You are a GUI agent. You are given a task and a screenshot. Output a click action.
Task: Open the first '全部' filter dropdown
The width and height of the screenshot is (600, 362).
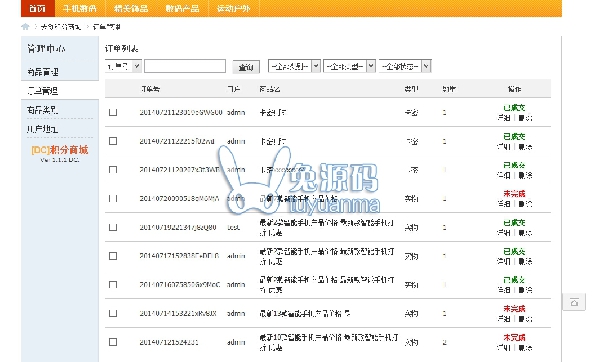pyautogui.click(x=294, y=66)
